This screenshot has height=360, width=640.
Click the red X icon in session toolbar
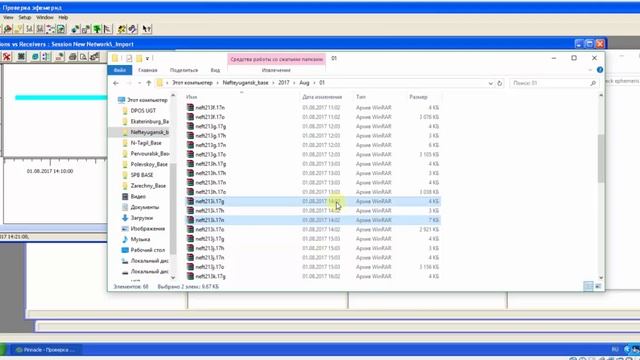click(x=7, y=57)
